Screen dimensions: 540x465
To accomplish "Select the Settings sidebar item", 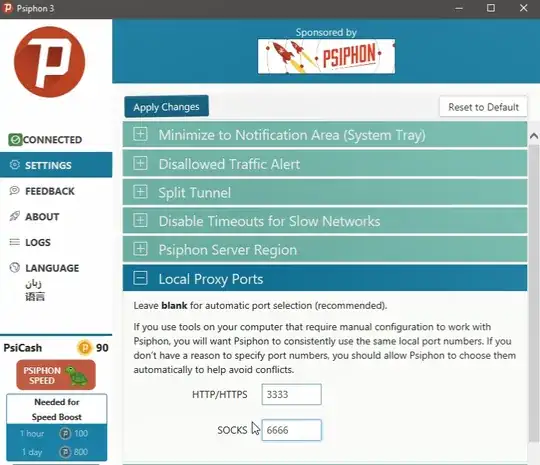I will (56, 165).
